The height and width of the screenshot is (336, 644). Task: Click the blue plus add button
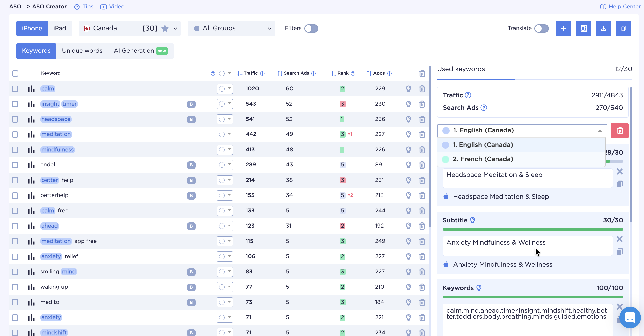pos(563,29)
